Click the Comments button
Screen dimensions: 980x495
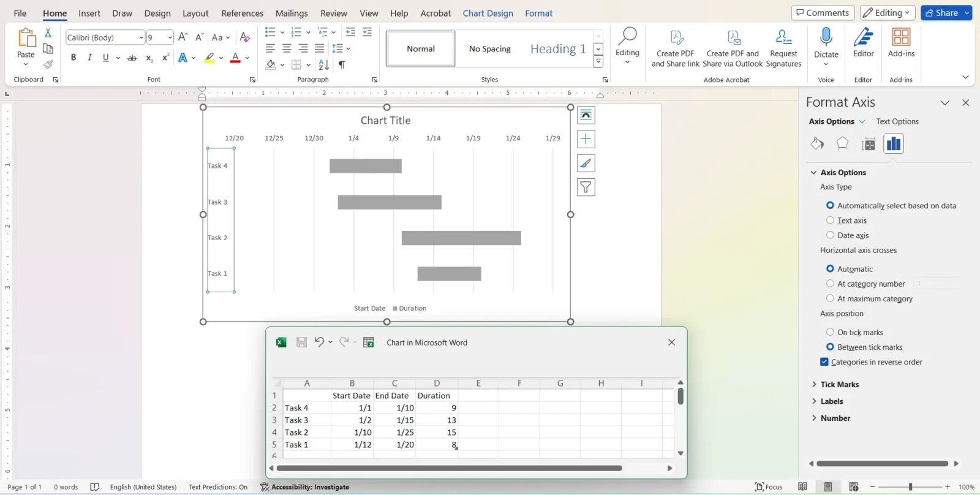point(822,13)
